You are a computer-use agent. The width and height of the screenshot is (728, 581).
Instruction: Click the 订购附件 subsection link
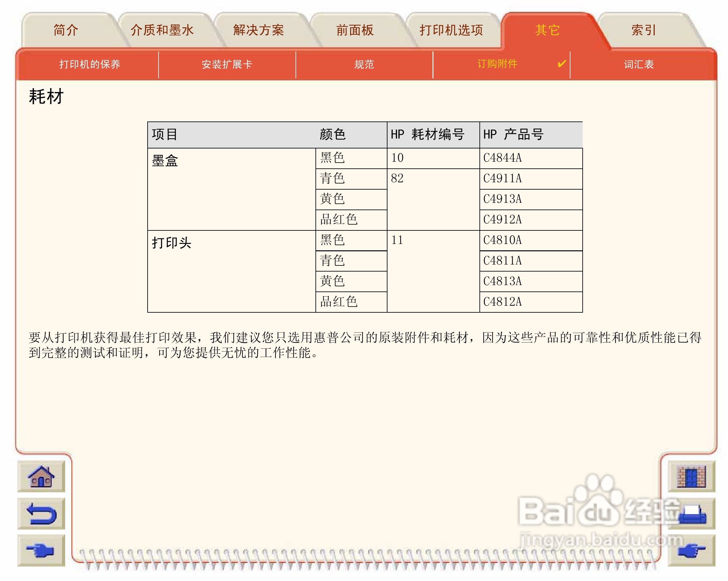tap(497, 64)
